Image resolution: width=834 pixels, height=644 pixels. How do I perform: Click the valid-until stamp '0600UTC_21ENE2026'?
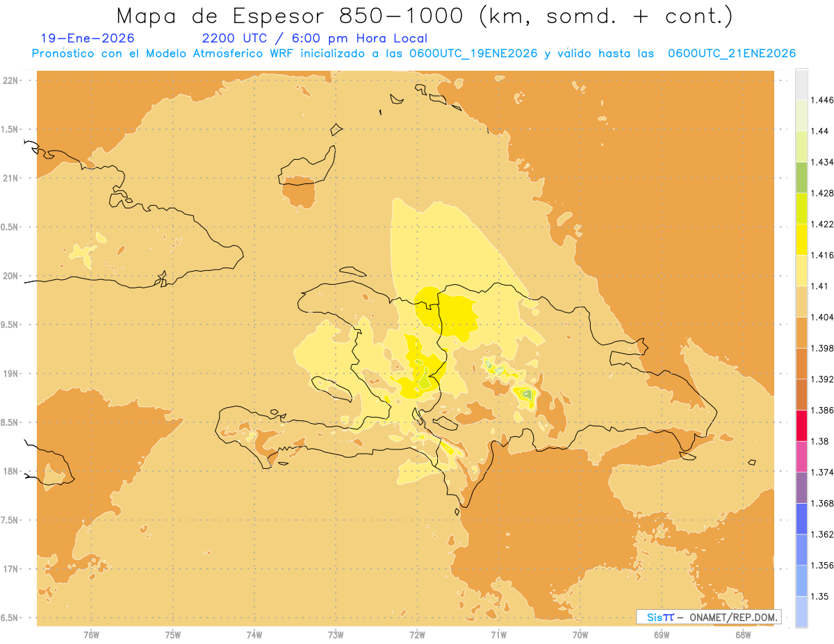(x=731, y=54)
